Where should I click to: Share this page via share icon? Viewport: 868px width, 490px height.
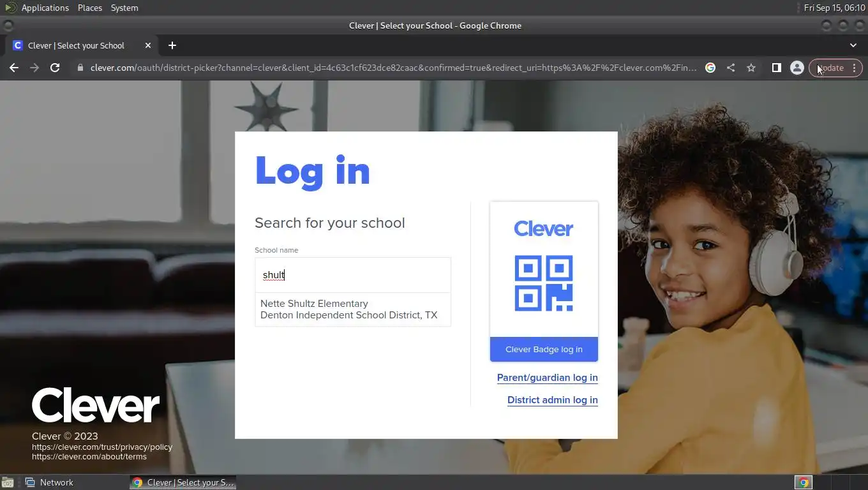click(x=731, y=68)
